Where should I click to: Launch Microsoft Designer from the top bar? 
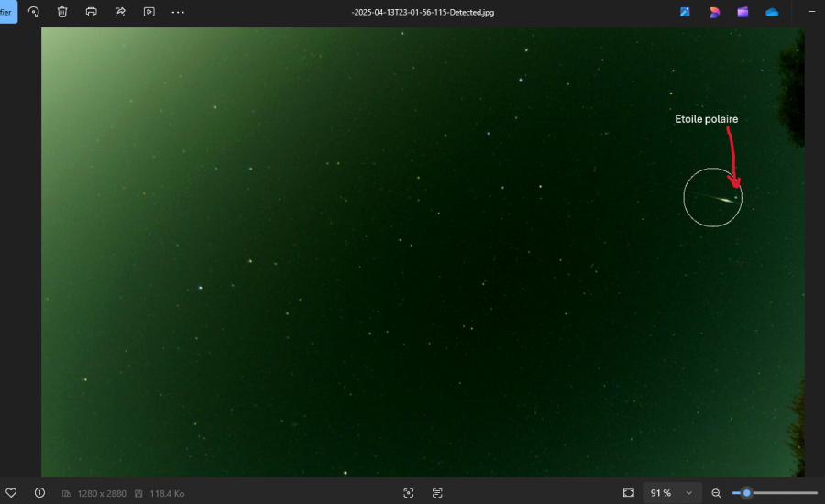714,12
